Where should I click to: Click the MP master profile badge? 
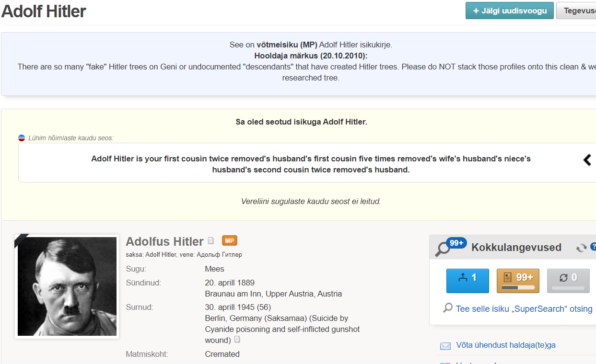pyautogui.click(x=229, y=240)
